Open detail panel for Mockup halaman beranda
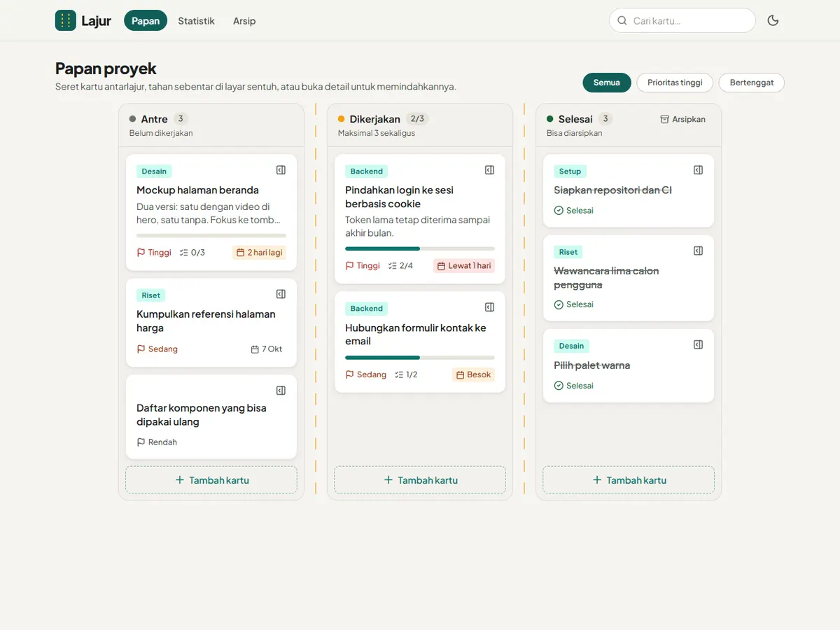 281,170
